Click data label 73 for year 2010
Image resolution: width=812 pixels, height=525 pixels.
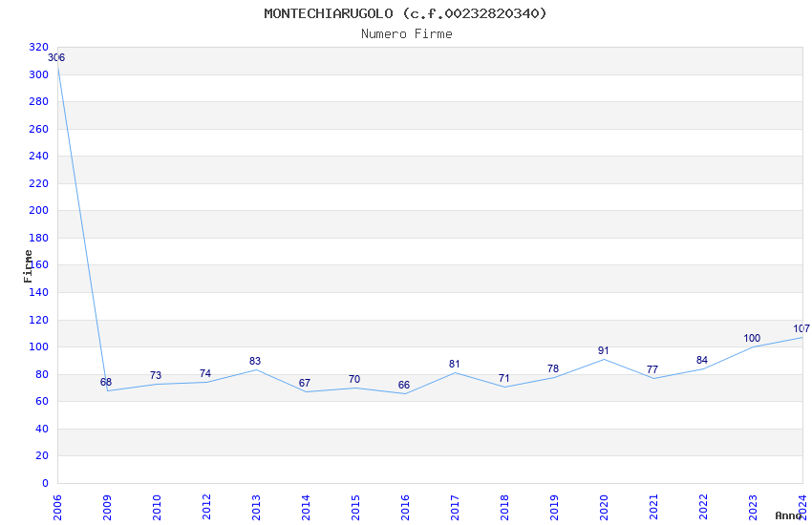[x=156, y=375]
